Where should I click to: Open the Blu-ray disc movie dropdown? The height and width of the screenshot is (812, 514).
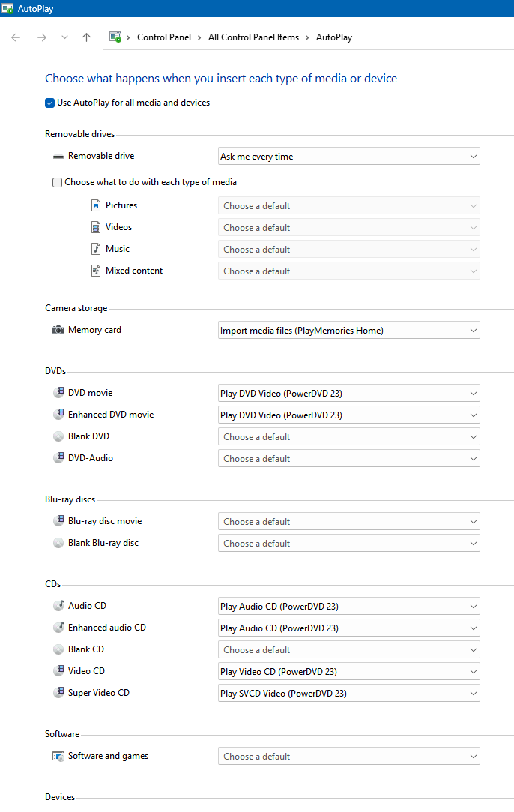click(x=348, y=522)
